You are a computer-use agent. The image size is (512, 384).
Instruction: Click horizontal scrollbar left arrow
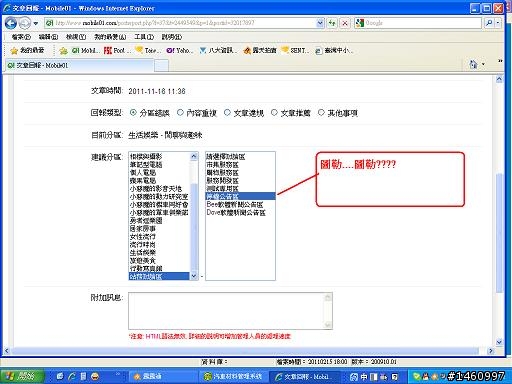[6, 351]
